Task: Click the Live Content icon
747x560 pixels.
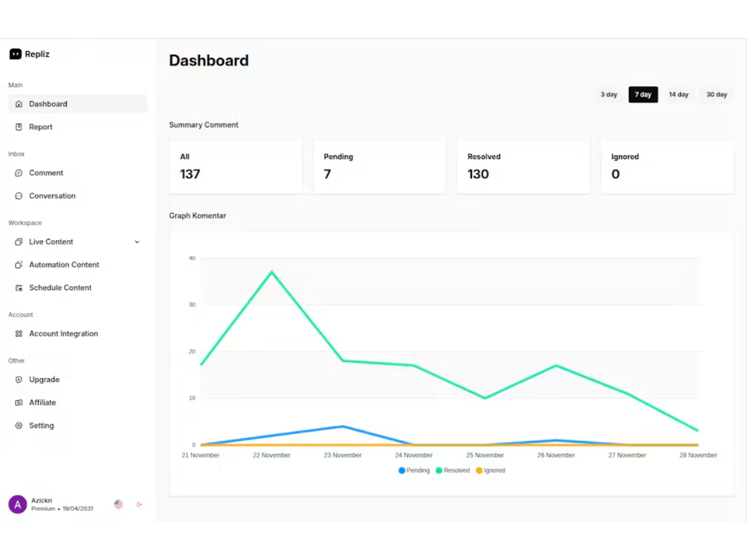Action: click(x=19, y=242)
